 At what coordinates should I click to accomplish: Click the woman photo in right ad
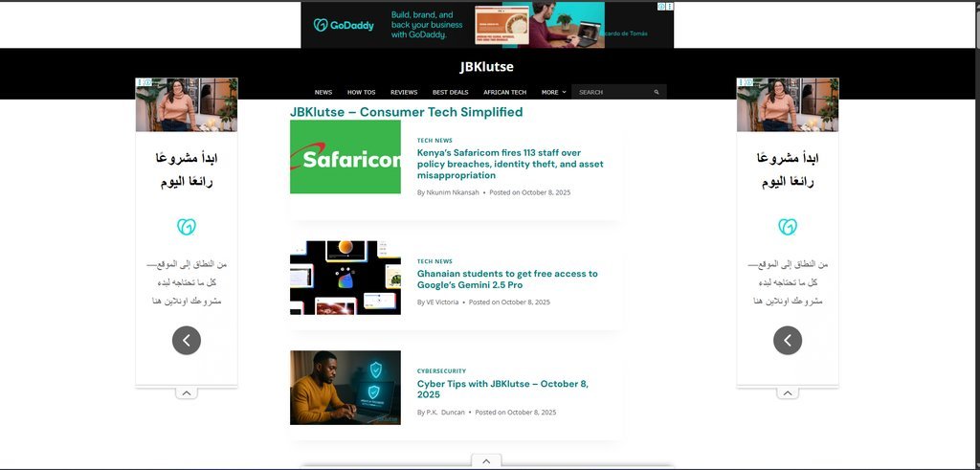(x=788, y=104)
